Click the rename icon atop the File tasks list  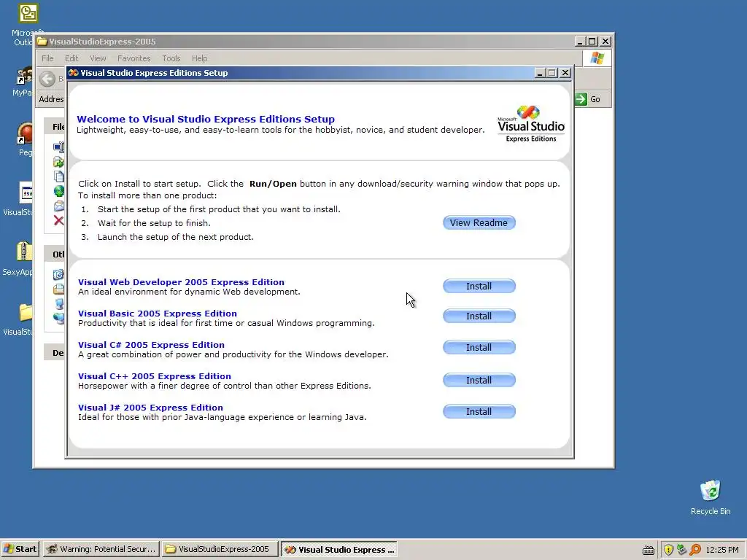58,147
